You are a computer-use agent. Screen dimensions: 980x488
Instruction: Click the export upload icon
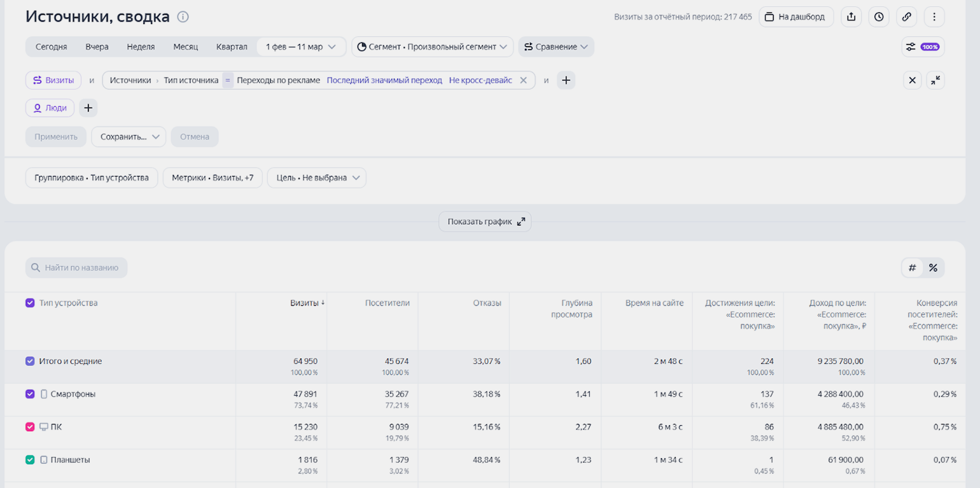[851, 17]
